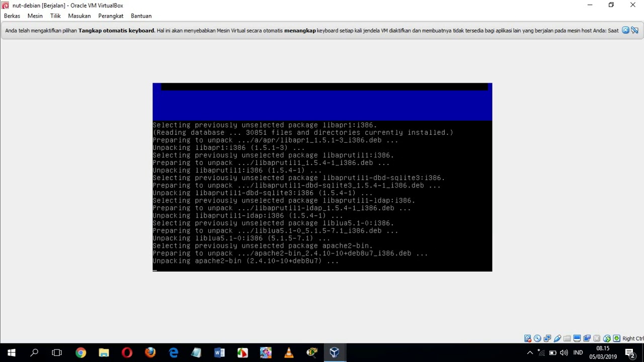Image resolution: width=644 pixels, height=362 pixels.
Task: Open the Perangkat menu
Action: pos(111,16)
